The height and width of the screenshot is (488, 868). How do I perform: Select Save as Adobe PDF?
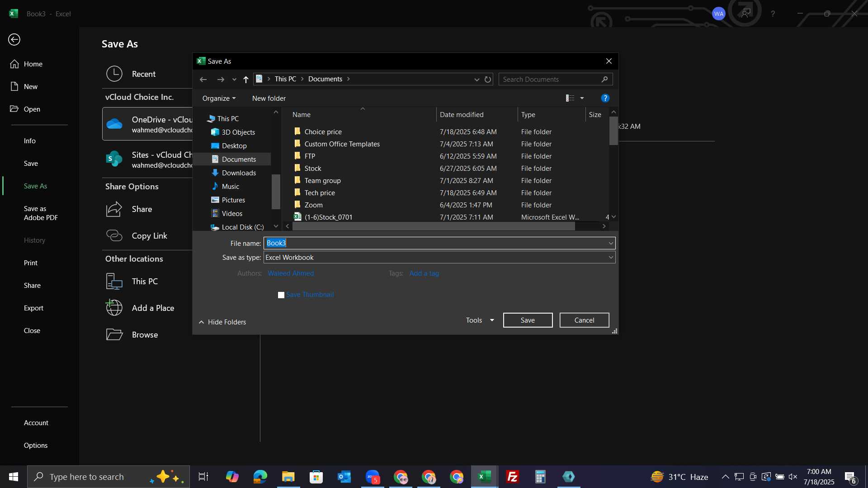[x=41, y=213]
